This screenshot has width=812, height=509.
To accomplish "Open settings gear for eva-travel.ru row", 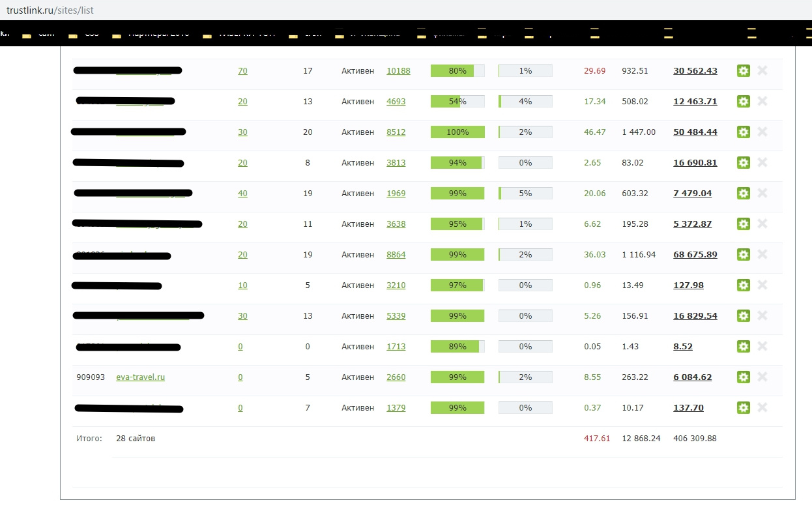I will pyautogui.click(x=744, y=377).
